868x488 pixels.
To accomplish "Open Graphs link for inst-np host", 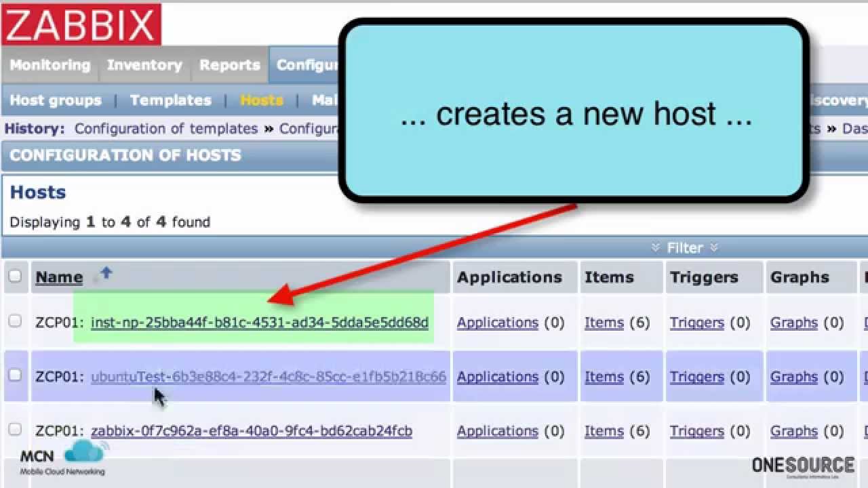I will pos(794,323).
